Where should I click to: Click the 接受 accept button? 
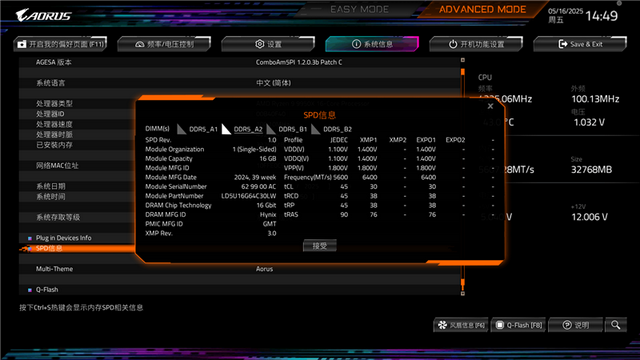pyautogui.click(x=320, y=245)
